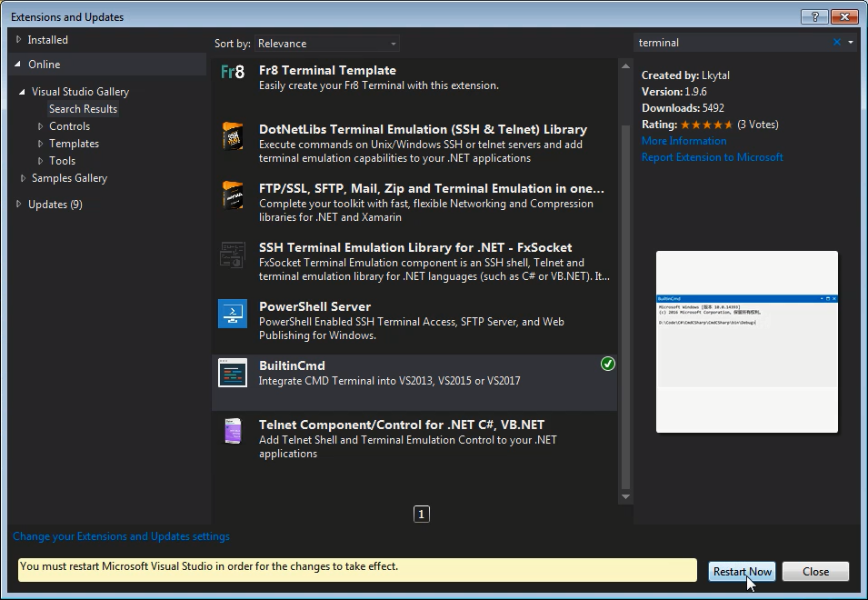Click the results scrollbar down arrow

click(625, 496)
